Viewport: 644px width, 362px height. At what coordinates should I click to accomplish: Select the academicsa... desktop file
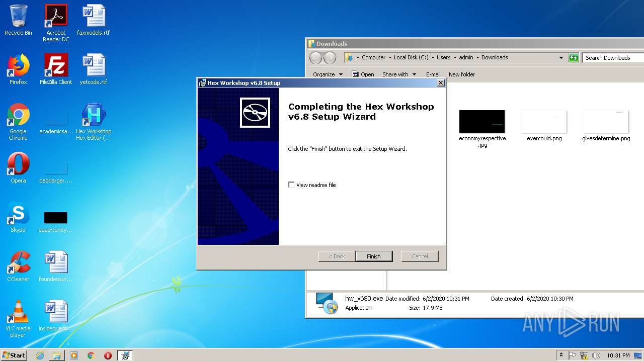[56, 122]
